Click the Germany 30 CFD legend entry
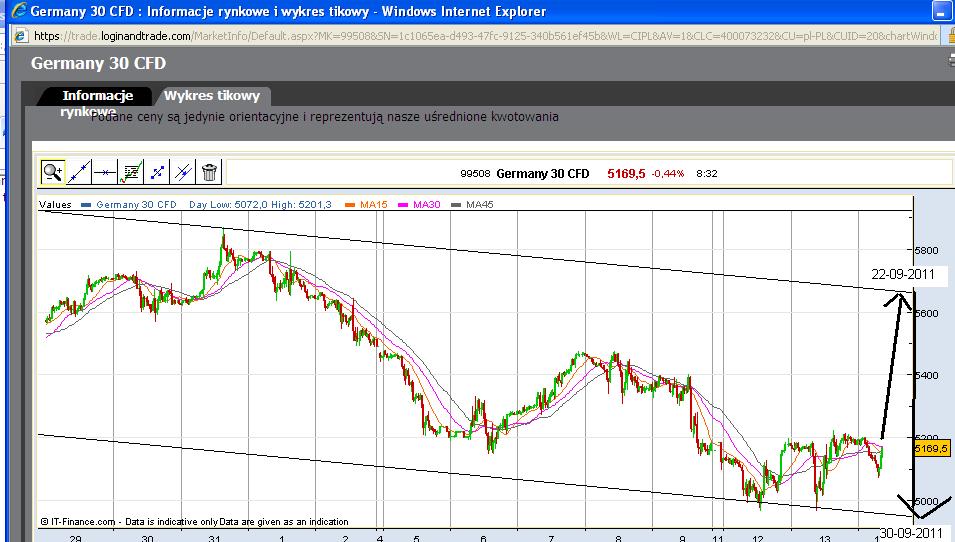The image size is (955, 542). (x=135, y=205)
